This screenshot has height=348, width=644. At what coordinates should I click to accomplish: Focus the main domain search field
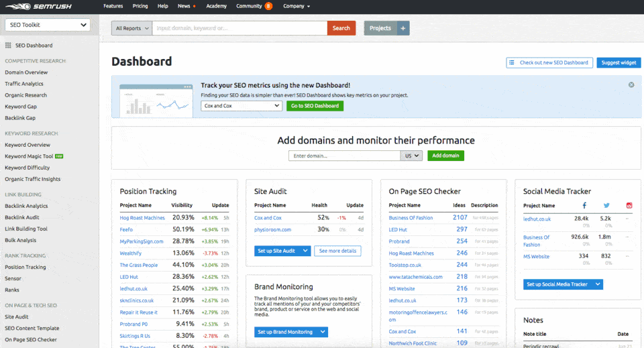pos(240,28)
